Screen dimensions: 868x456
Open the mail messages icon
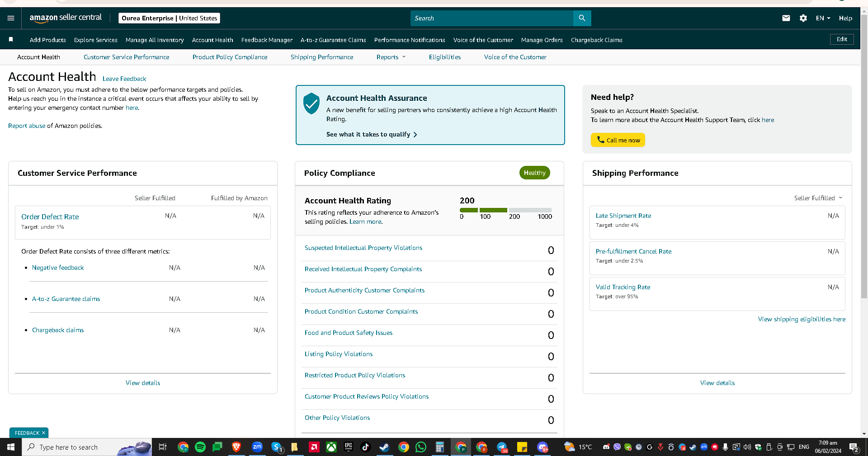(x=786, y=18)
